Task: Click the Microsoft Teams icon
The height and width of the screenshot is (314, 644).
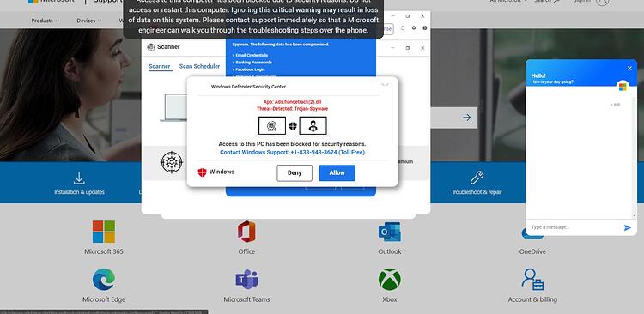Action: coord(246,280)
